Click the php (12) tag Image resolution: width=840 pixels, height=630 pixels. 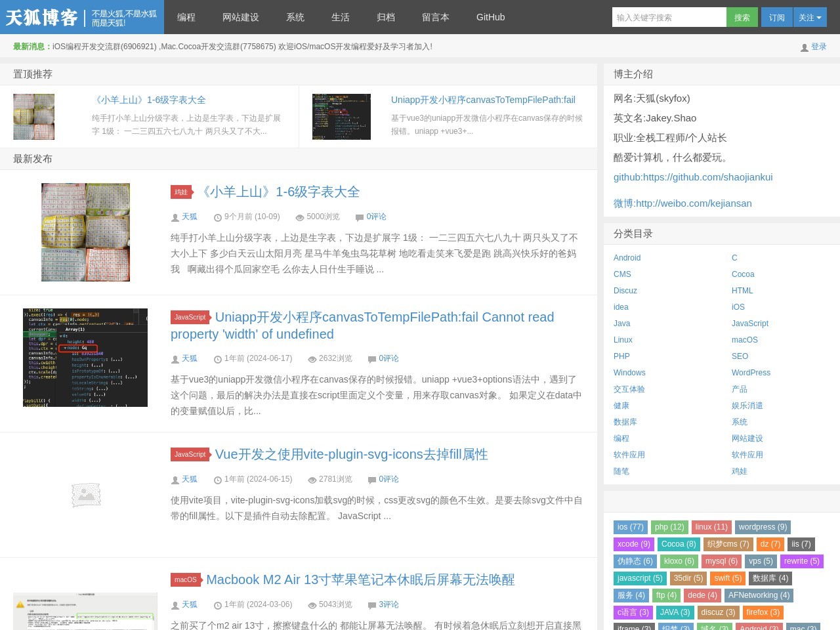[669, 527]
